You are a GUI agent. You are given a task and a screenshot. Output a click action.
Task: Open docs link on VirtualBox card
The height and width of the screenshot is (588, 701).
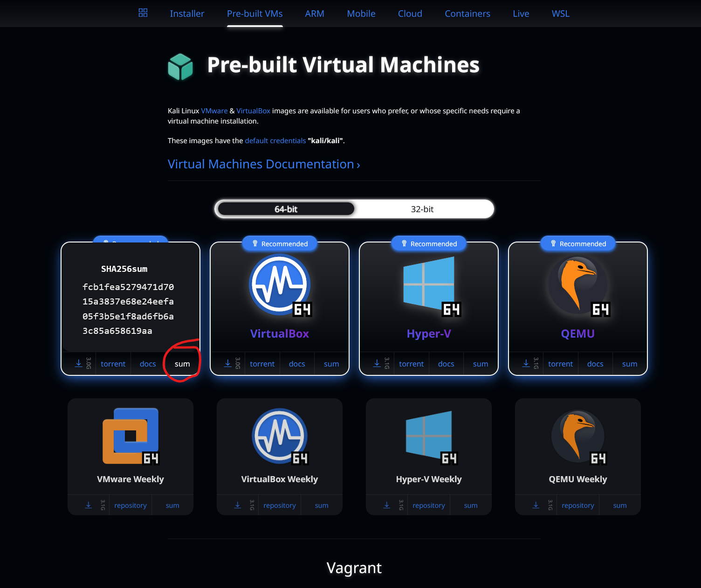coord(297,364)
